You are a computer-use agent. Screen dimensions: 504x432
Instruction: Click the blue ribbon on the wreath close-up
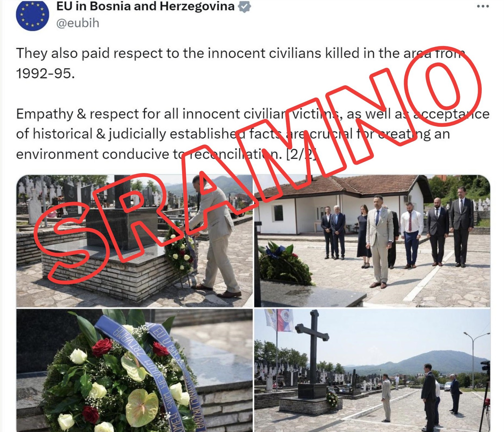tap(152, 368)
